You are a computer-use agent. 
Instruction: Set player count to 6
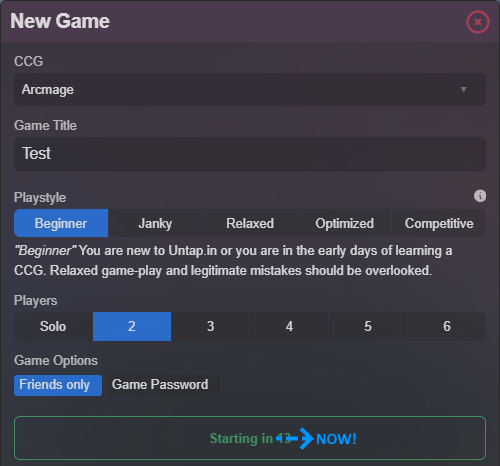click(447, 326)
